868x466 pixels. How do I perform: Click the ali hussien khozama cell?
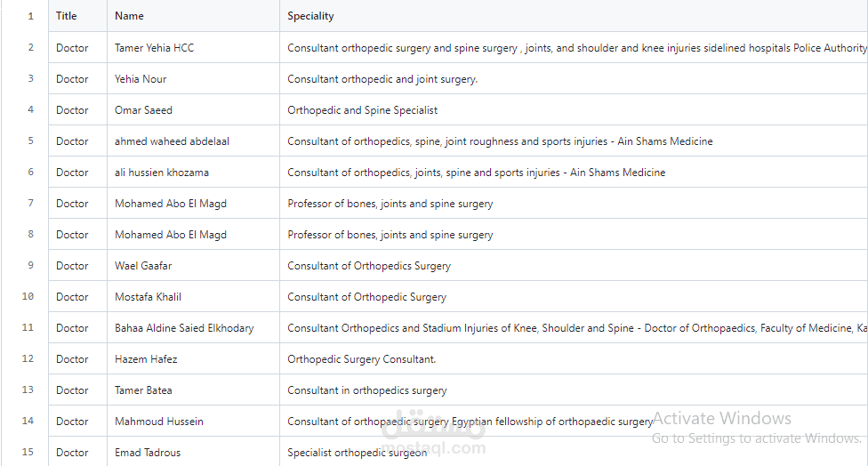[193, 173]
